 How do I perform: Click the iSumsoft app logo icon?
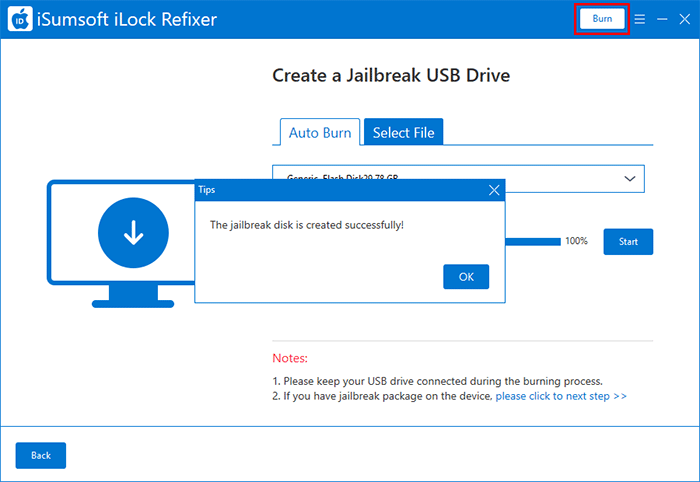[20, 19]
